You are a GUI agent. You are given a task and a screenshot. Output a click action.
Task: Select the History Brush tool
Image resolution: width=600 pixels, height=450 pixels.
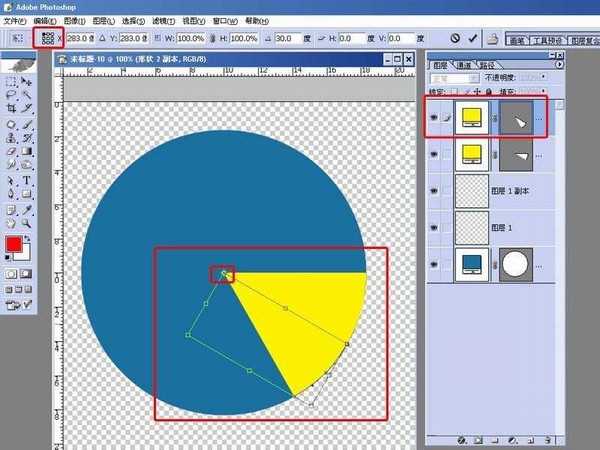point(26,138)
